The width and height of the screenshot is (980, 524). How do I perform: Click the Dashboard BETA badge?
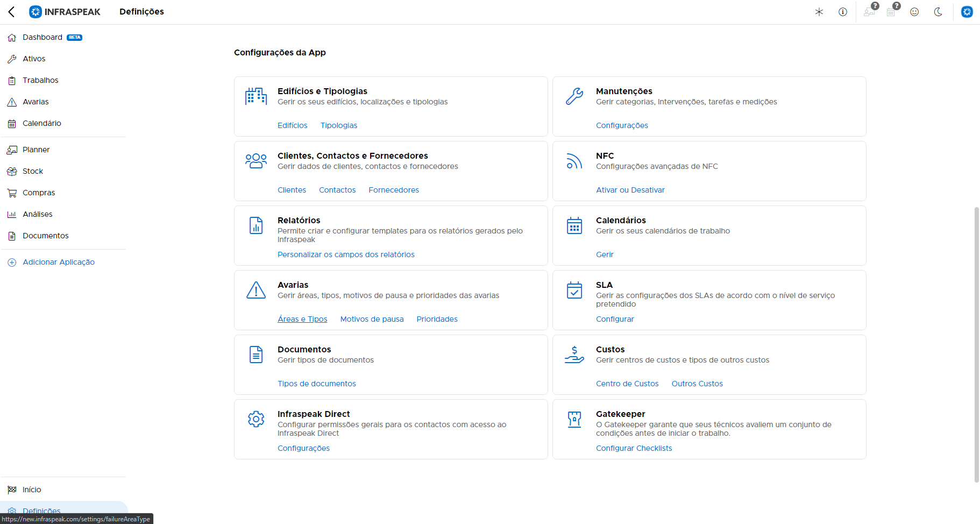click(74, 38)
